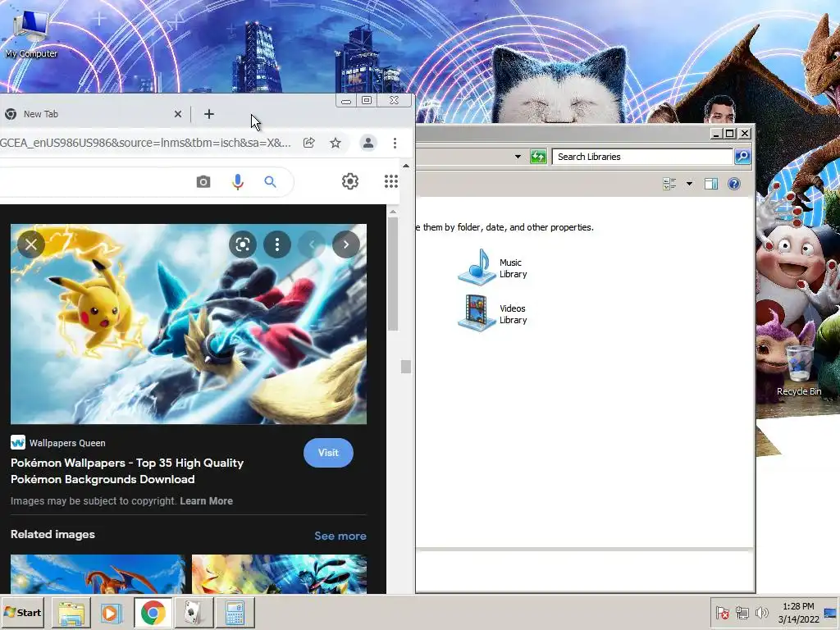Image resolution: width=840 pixels, height=630 pixels.
Task: Open the view options dropdown arrow
Action: (x=689, y=185)
